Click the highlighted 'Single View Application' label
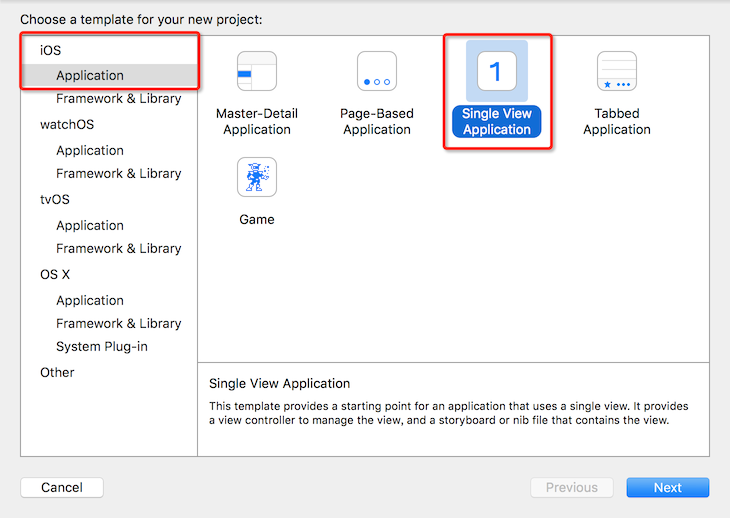The image size is (730, 518). click(x=497, y=121)
